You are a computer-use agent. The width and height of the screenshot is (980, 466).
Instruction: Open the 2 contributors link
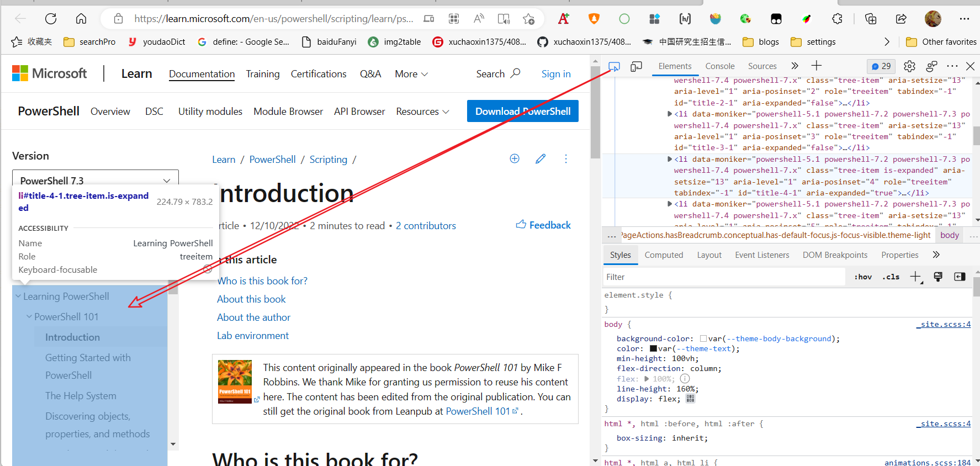pos(426,226)
